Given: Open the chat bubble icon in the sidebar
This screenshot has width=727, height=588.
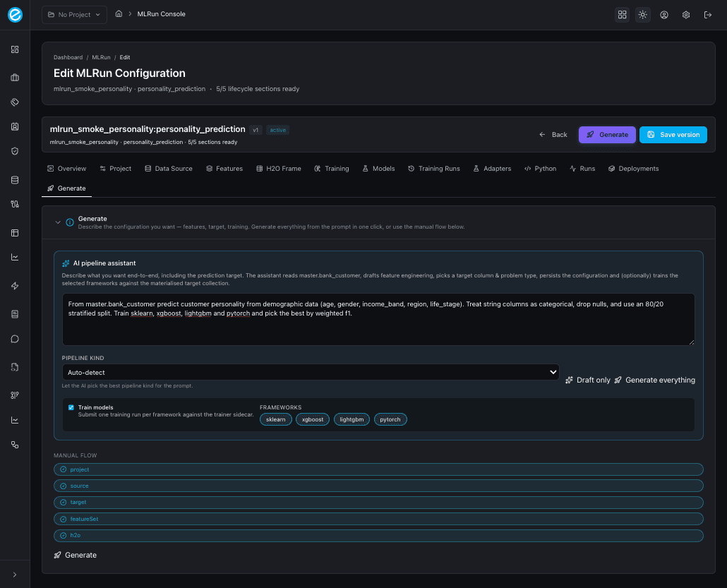Looking at the screenshot, I should click(x=14, y=338).
